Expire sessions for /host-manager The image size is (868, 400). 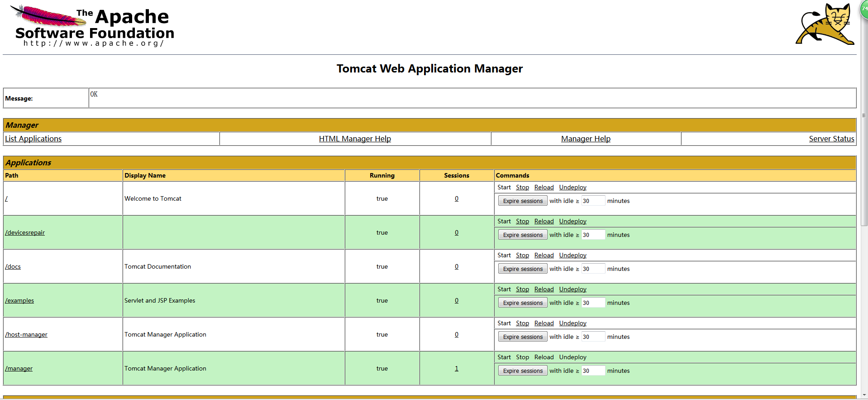523,337
